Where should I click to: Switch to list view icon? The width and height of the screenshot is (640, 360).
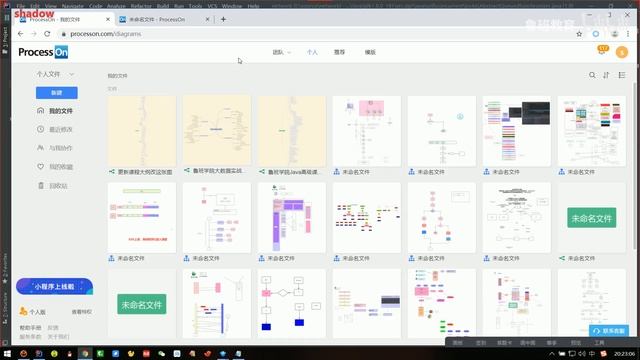pyautogui.click(x=622, y=75)
